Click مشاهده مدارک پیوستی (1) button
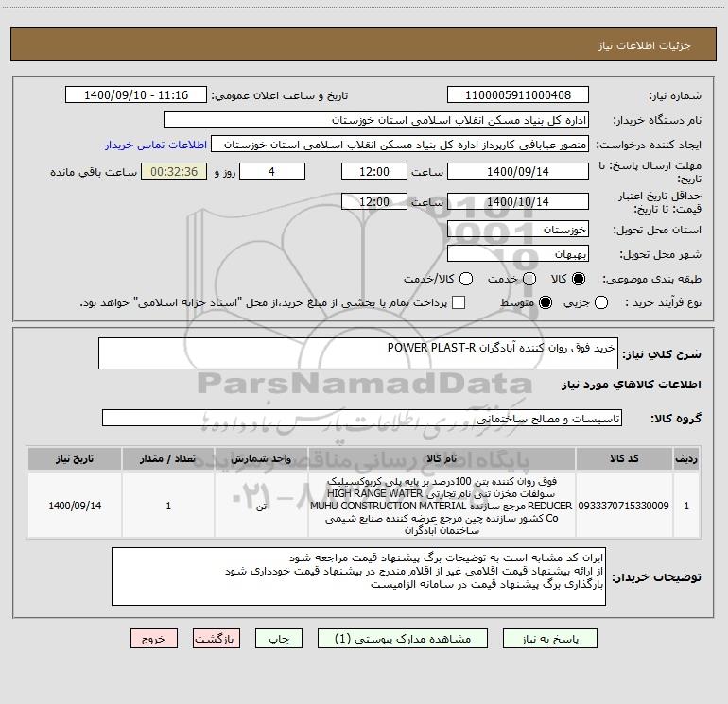Image resolution: width=728 pixels, height=704 pixels. click(403, 639)
